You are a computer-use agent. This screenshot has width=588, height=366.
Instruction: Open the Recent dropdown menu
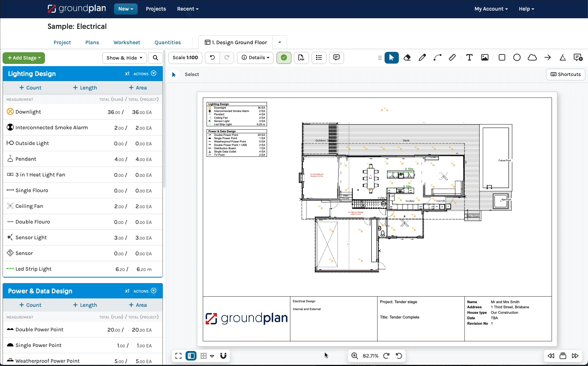coord(188,9)
